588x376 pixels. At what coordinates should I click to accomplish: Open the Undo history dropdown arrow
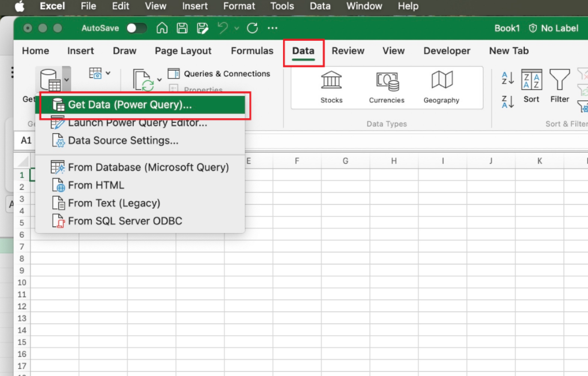tap(237, 28)
